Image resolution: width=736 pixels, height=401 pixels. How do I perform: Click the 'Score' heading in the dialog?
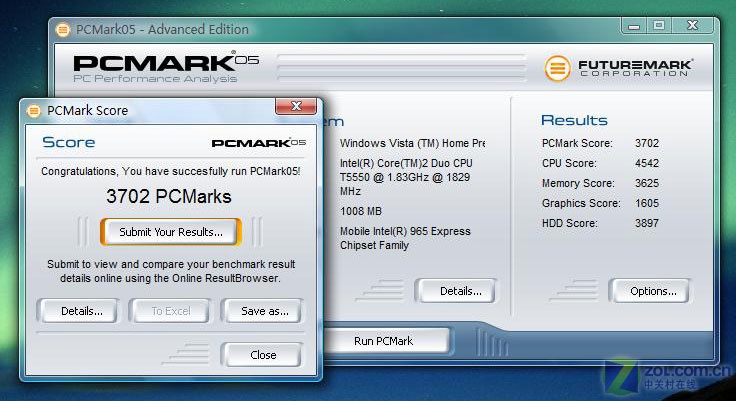69,142
